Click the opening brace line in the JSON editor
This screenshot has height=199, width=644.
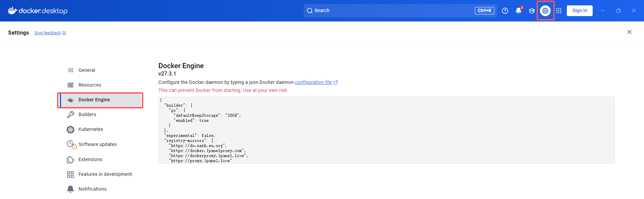click(161, 100)
